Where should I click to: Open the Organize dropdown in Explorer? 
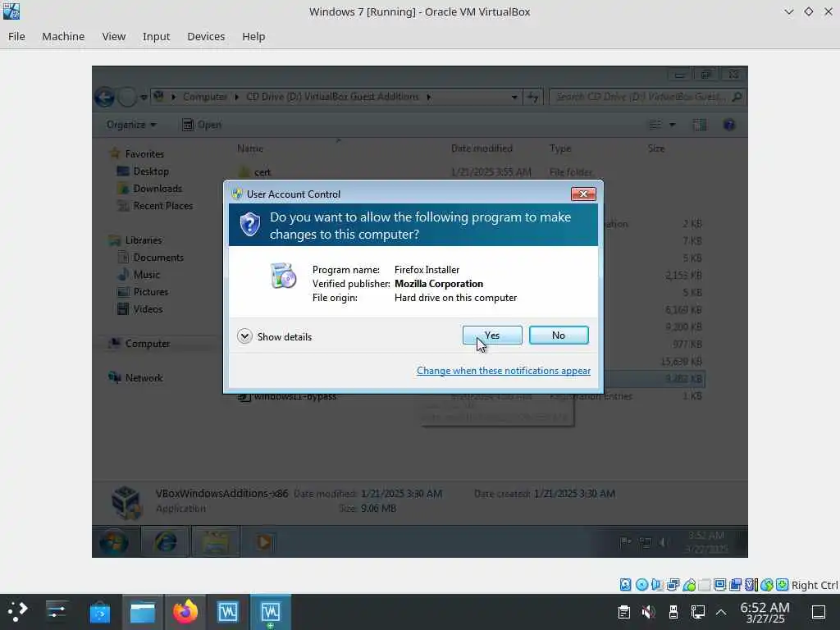[x=131, y=125]
